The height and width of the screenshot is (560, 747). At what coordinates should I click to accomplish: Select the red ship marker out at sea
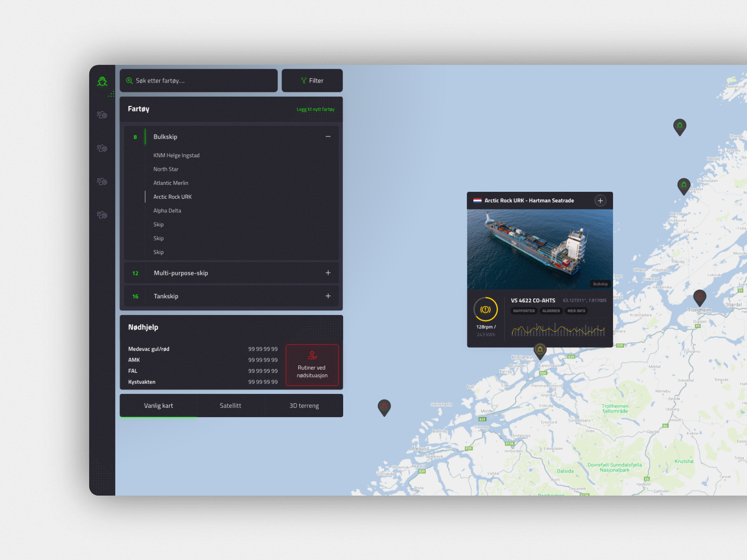tap(384, 407)
